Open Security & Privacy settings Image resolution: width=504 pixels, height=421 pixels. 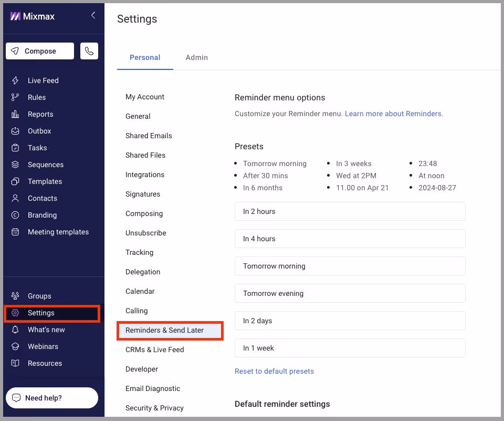[154, 408]
